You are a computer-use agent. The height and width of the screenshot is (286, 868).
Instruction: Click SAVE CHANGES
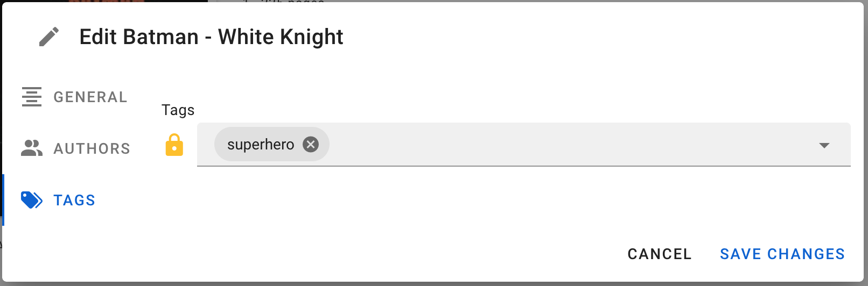(782, 254)
